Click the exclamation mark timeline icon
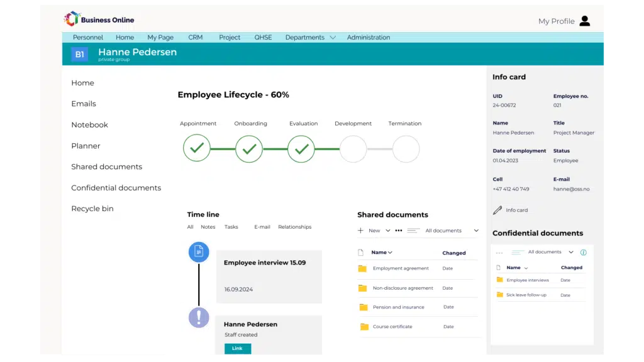Image resolution: width=644 pixels, height=362 pixels. pos(199,317)
